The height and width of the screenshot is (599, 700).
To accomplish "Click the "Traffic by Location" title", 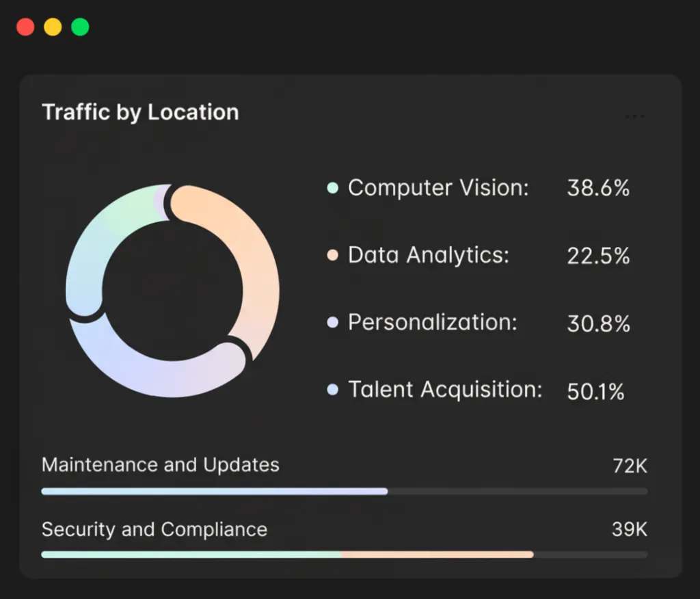I will pos(140,111).
